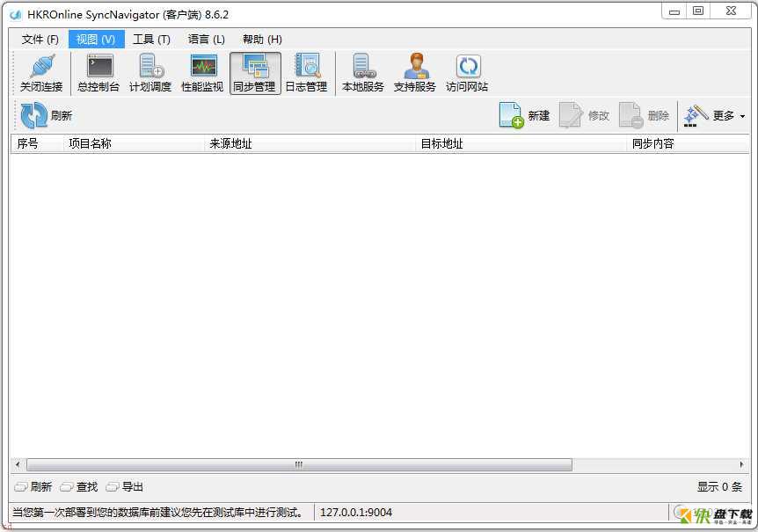
Task: Click the 显示 0 条 record count
Action: 720,486
